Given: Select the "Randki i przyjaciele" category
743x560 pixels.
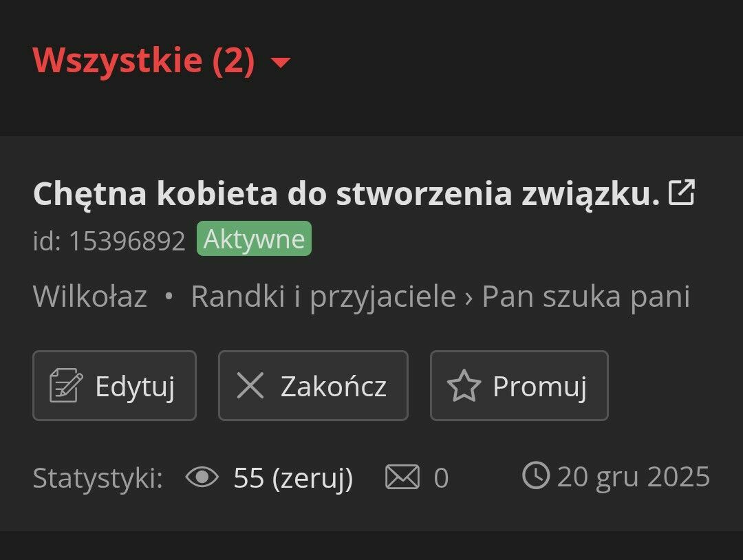Looking at the screenshot, I should click(323, 297).
